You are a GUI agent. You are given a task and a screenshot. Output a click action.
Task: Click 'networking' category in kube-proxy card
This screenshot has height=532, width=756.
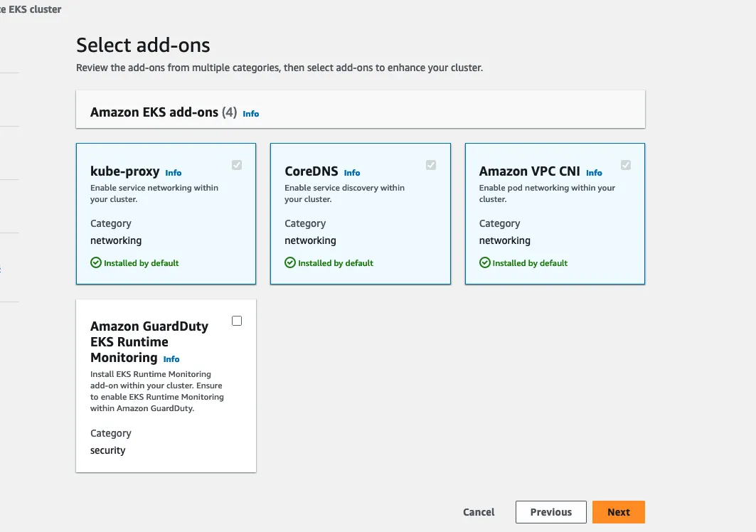point(116,240)
